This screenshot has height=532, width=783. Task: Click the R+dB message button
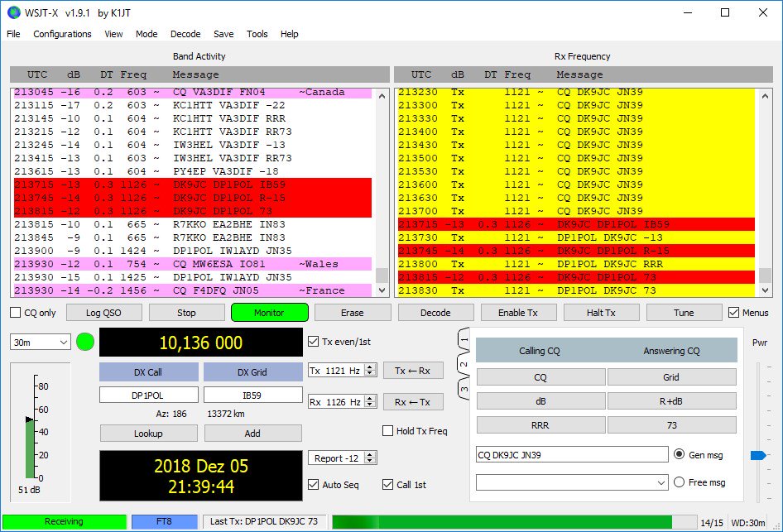pos(671,401)
